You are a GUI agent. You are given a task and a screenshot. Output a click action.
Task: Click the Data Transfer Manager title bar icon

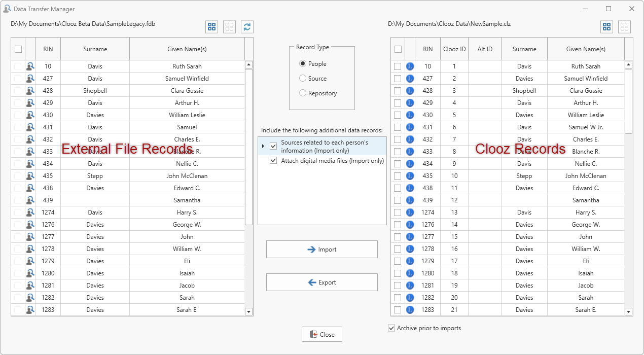point(7,9)
